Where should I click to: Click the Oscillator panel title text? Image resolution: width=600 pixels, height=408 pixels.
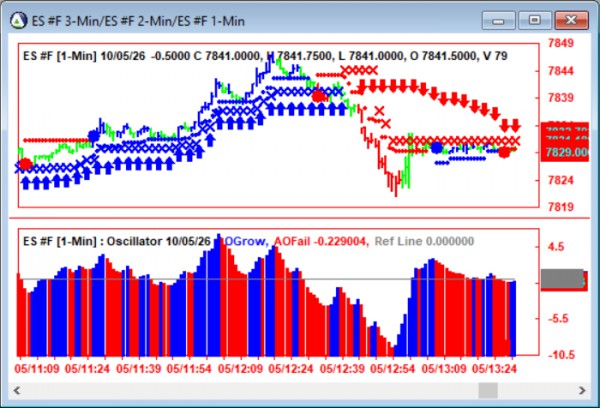[x=117, y=241]
